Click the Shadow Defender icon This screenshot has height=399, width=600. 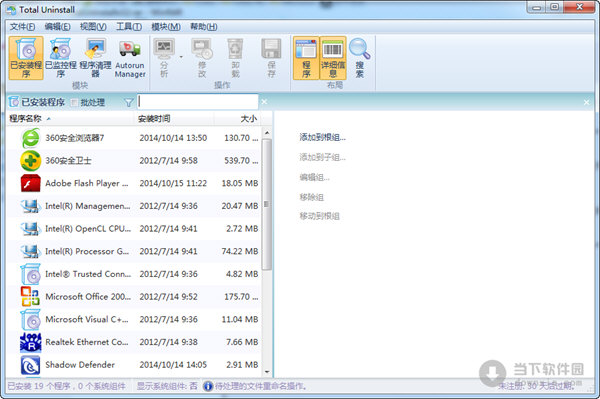tap(31, 365)
